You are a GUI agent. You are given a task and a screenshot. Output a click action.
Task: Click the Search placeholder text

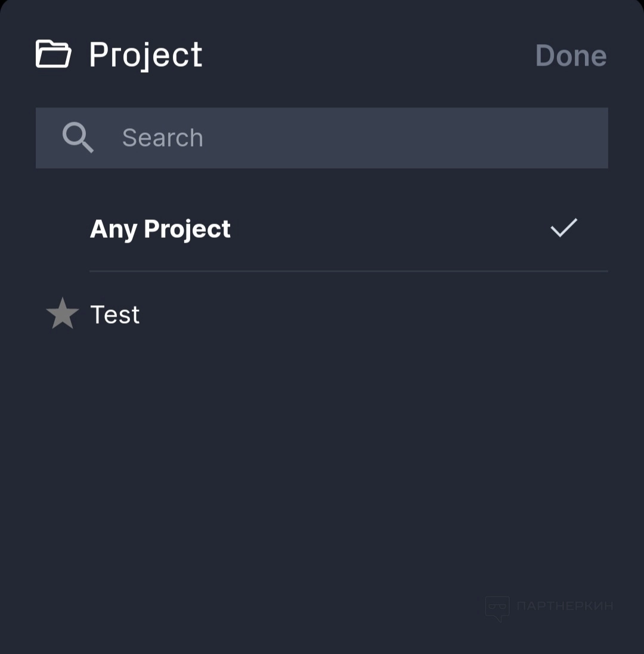162,138
